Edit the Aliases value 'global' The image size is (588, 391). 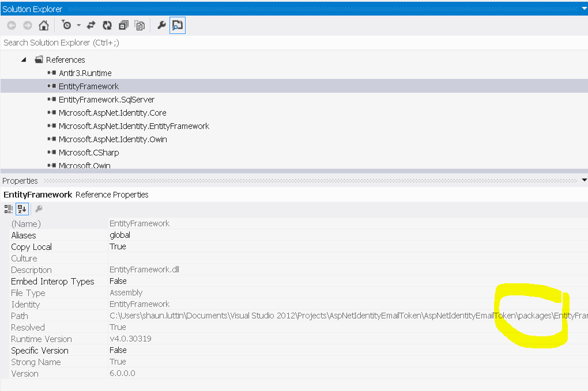tap(120, 235)
